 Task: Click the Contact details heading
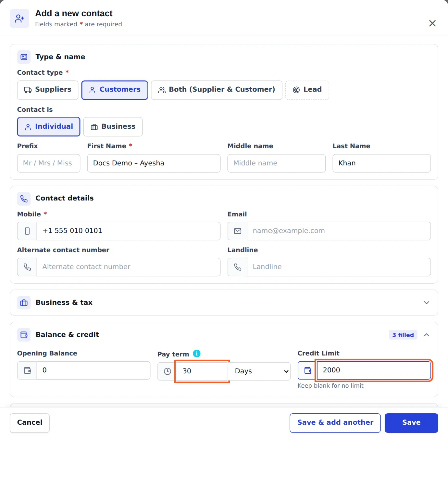pos(65,198)
